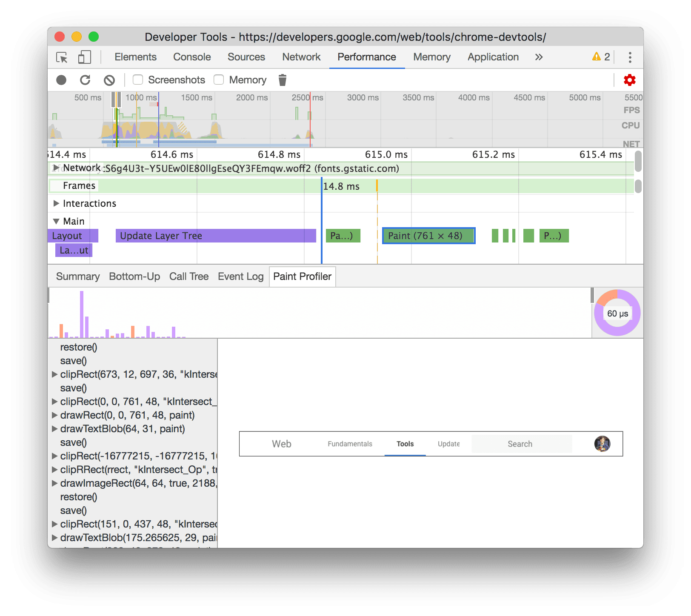The image size is (691, 616).
Task: Enable the Memory checkbox
Action: [218, 80]
